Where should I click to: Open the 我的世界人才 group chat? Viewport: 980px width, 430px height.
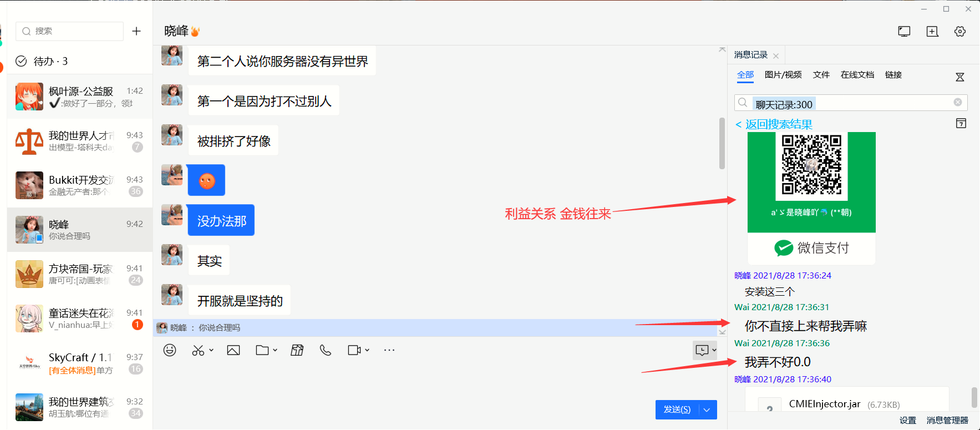coord(80,141)
